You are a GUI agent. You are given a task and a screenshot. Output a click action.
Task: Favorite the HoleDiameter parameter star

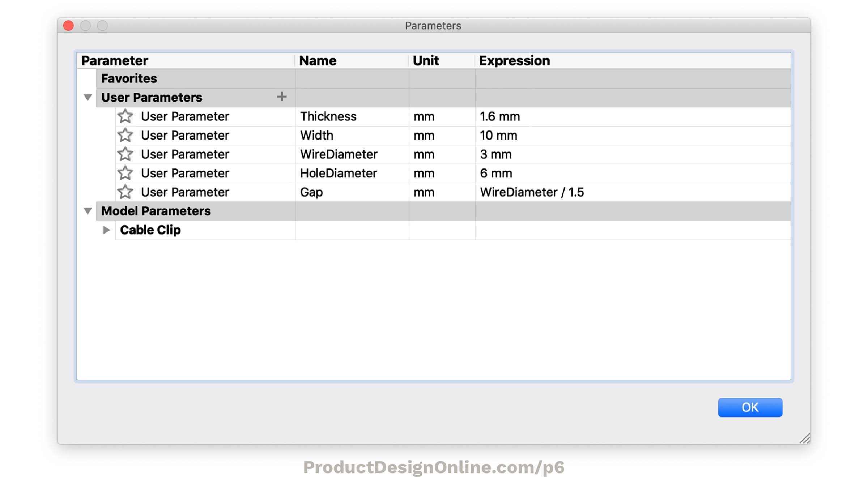pyautogui.click(x=125, y=173)
